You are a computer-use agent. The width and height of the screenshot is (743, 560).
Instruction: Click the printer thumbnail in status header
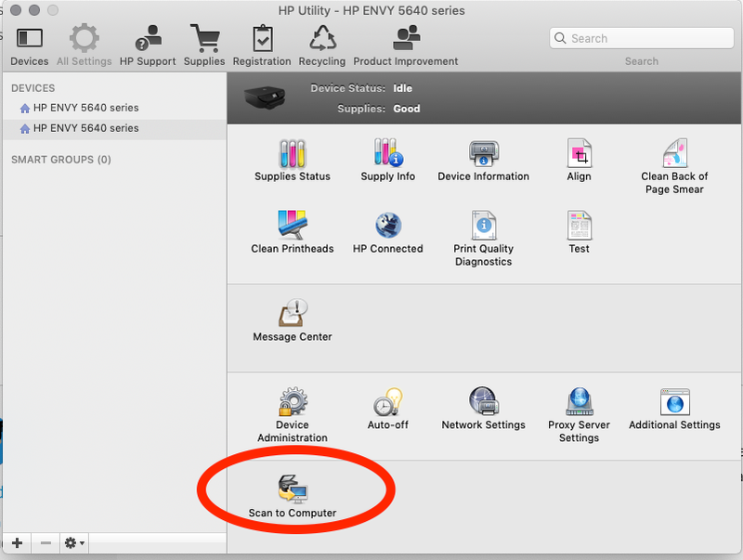tap(265, 98)
